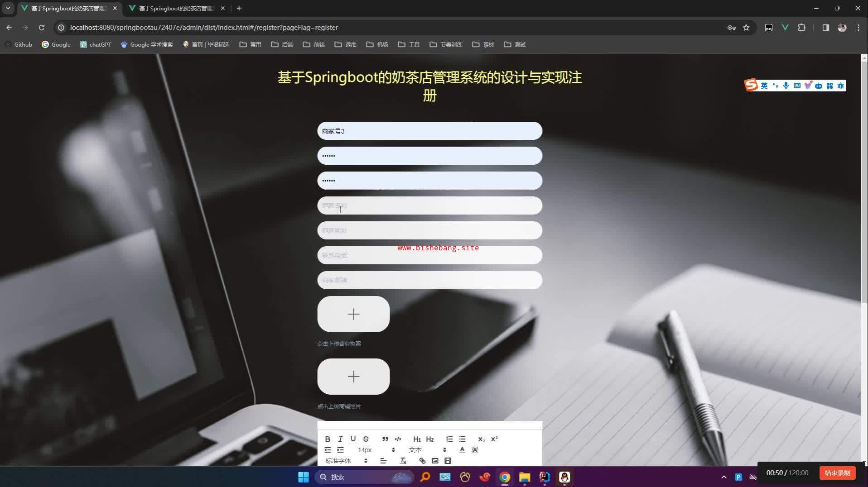The height and width of the screenshot is (487, 868).
Task: Insert a blockquote with the quote icon
Action: click(385, 439)
